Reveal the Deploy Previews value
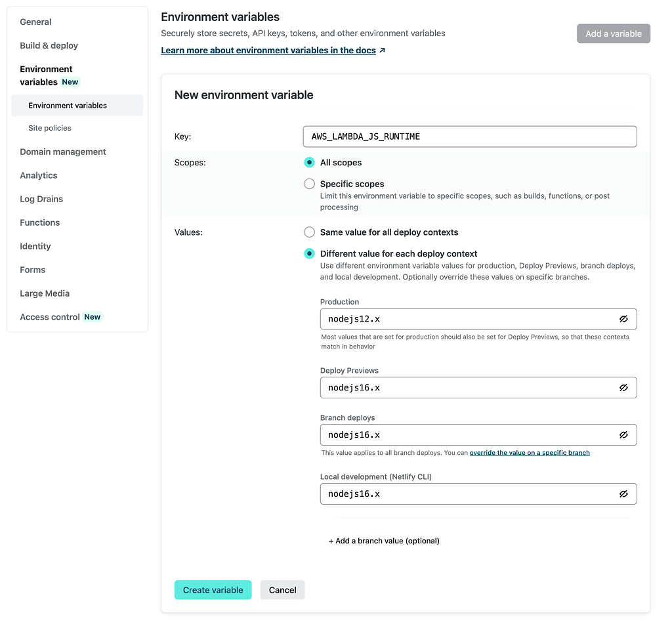Screen dimensions: 672x632 click(623, 388)
